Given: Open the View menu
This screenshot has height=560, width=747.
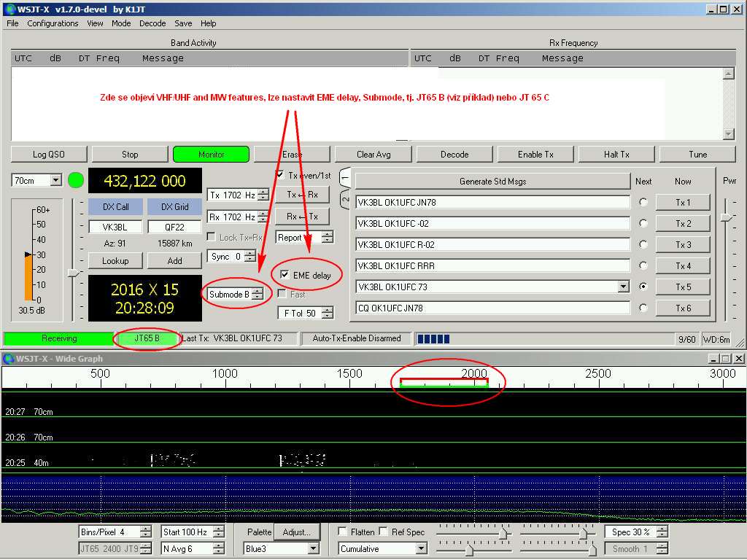Looking at the screenshot, I should 95,23.
